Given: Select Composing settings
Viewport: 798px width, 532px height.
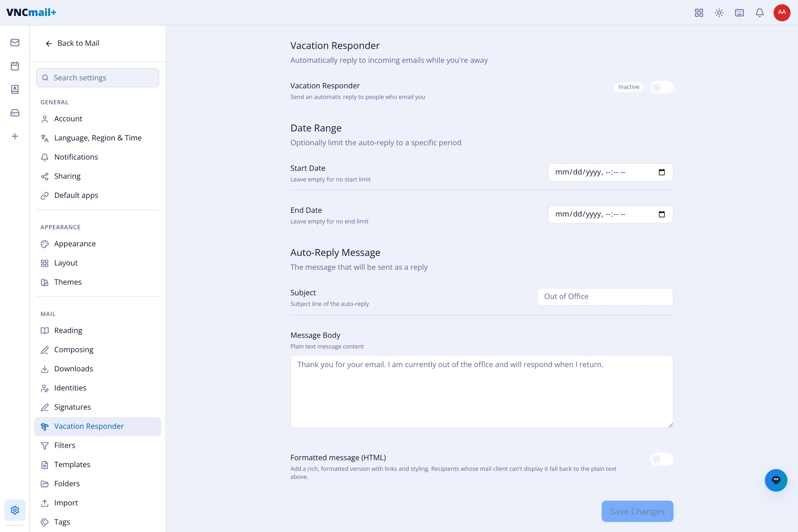Looking at the screenshot, I should pyautogui.click(x=97, y=350).
